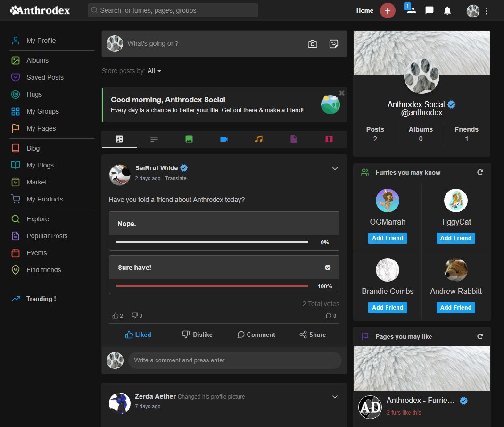504x427 pixels.
Task: Click the camera upload photo icon
Action: coord(312,44)
